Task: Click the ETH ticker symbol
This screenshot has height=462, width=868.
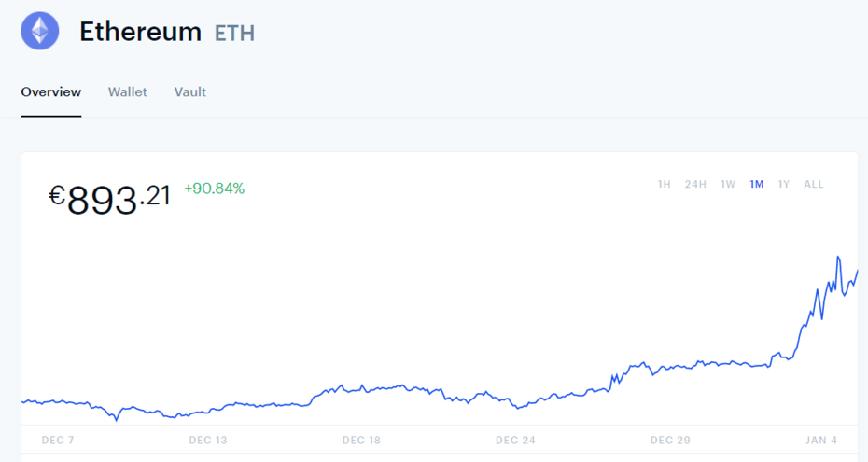Action: [x=234, y=34]
